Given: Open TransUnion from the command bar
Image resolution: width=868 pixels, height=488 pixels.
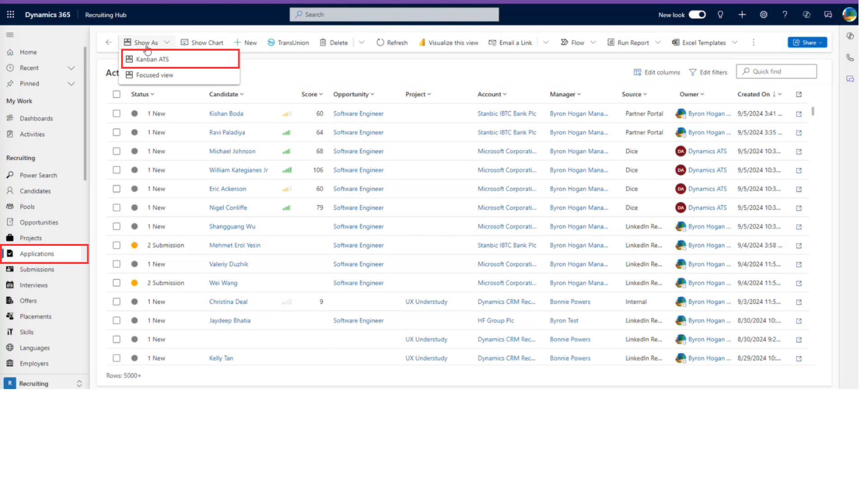Looking at the screenshot, I should [288, 42].
